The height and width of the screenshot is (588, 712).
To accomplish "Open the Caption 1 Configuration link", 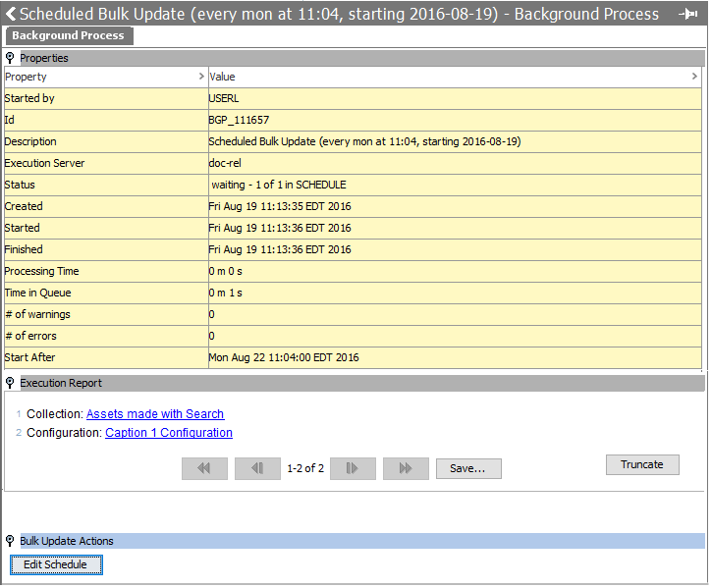I will coord(169,433).
